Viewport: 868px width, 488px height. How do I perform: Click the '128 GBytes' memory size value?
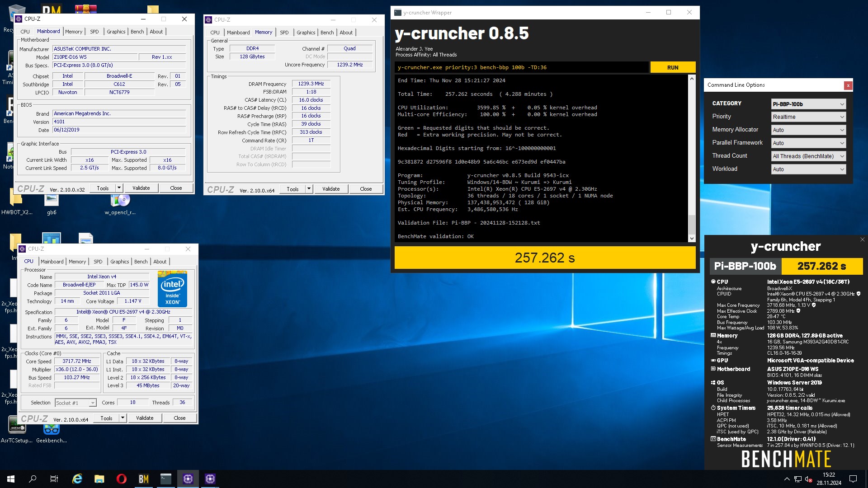click(252, 56)
